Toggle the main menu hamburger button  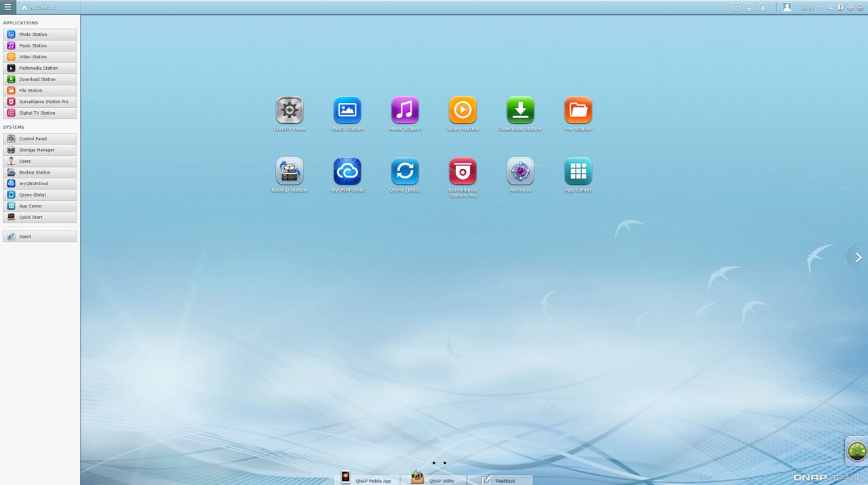tap(7, 7)
